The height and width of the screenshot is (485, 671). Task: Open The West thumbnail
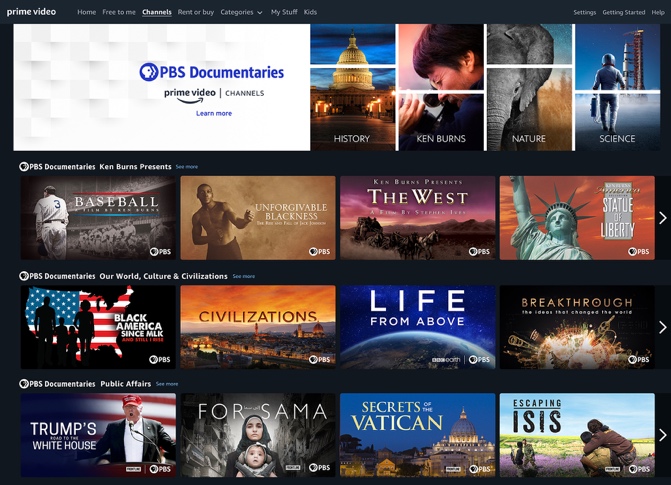click(418, 218)
